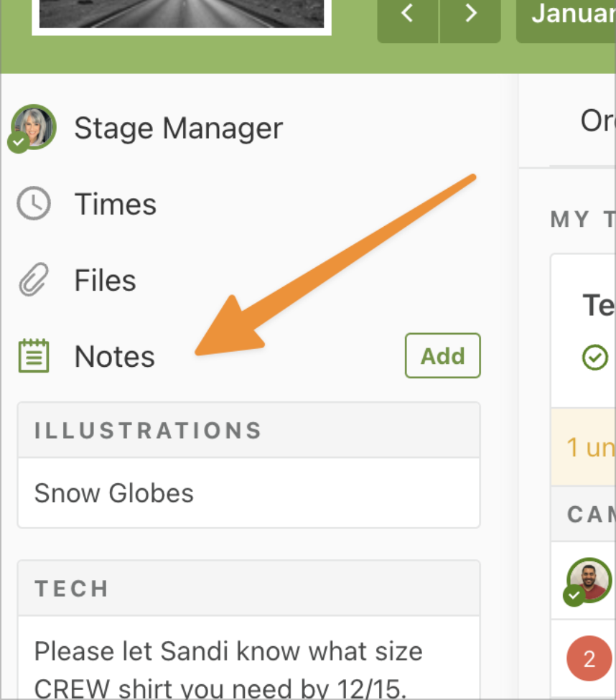Viewport: 616px width, 700px height.
Task: Click the road photo thumbnail at top
Action: [182, 16]
